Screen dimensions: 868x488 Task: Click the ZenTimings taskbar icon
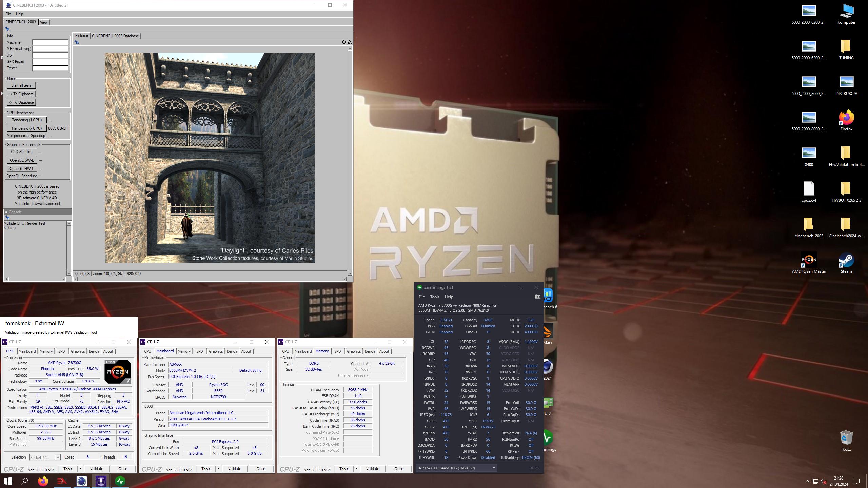coord(120,481)
